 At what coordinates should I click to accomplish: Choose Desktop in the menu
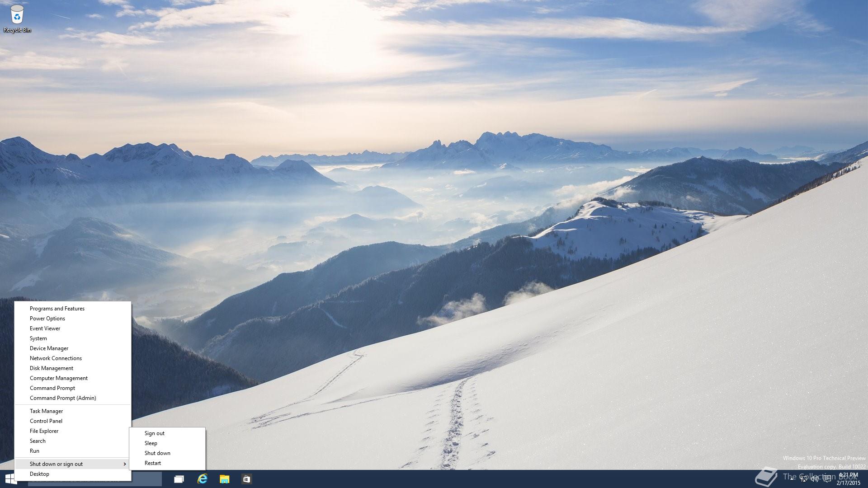tap(73, 474)
